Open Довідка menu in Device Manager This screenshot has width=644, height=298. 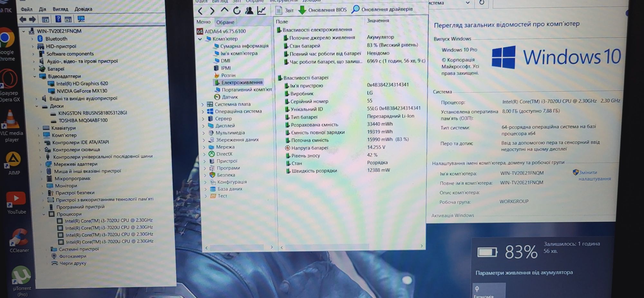click(83, 9)
